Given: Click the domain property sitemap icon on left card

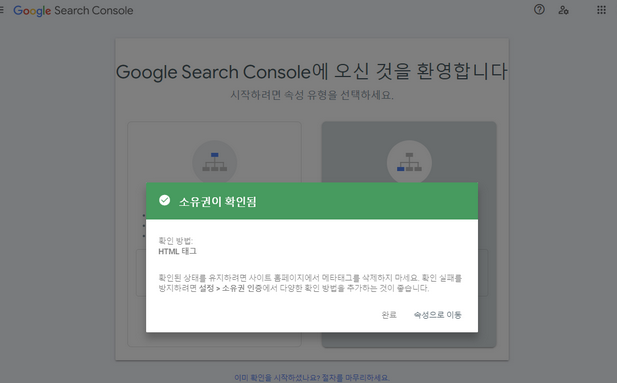Looking at the screenshot, I should pyautogui.click(x=214, y=162).
